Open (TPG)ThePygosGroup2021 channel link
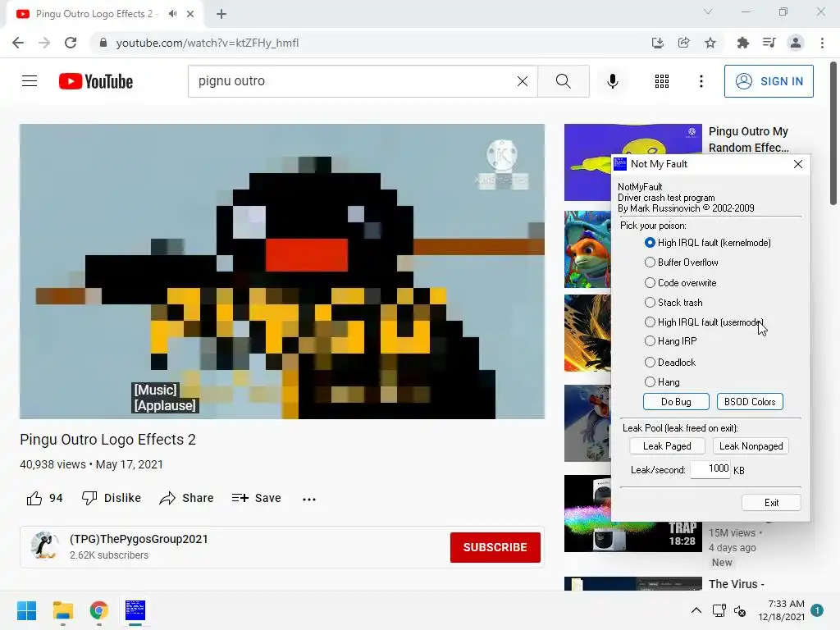 click(139, 539)
